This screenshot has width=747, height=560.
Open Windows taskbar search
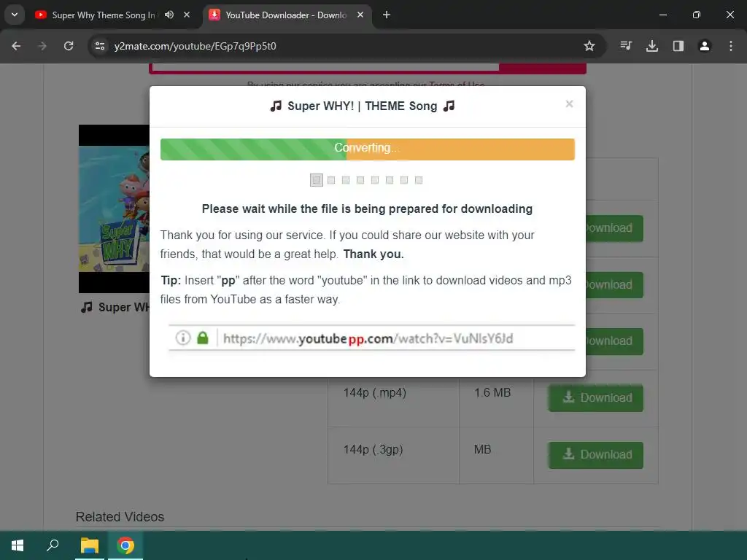coord(53,545)
